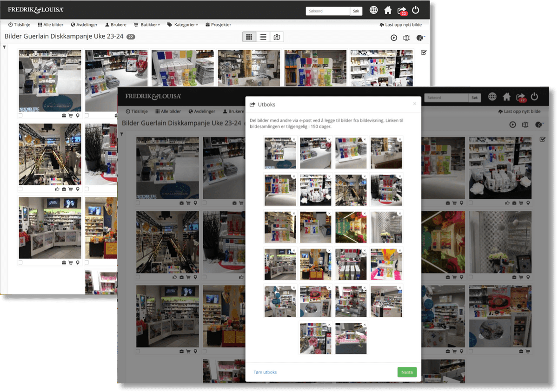The height and width of the screenshot is (392, 558).
Task: Open Brukere in back window
Action: click(x=116, y=25)
